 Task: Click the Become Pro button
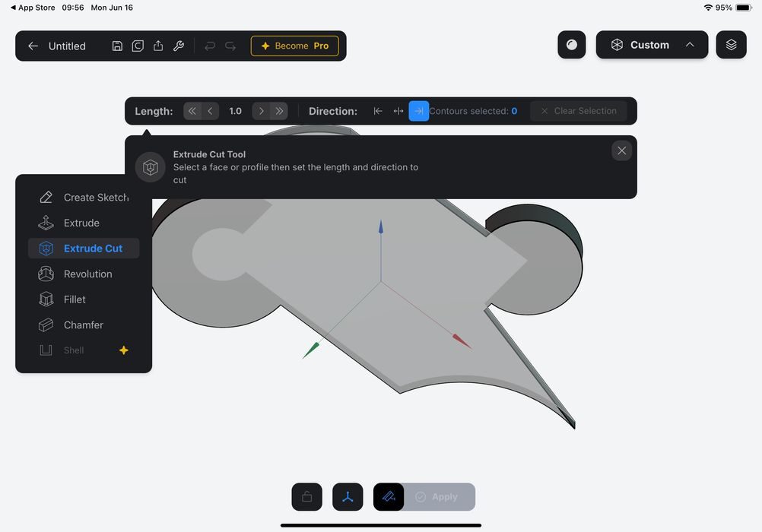(x=294, y=46)
